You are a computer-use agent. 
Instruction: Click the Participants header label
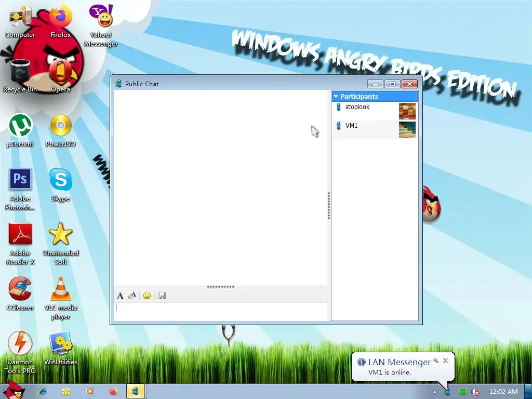point(359,96)
